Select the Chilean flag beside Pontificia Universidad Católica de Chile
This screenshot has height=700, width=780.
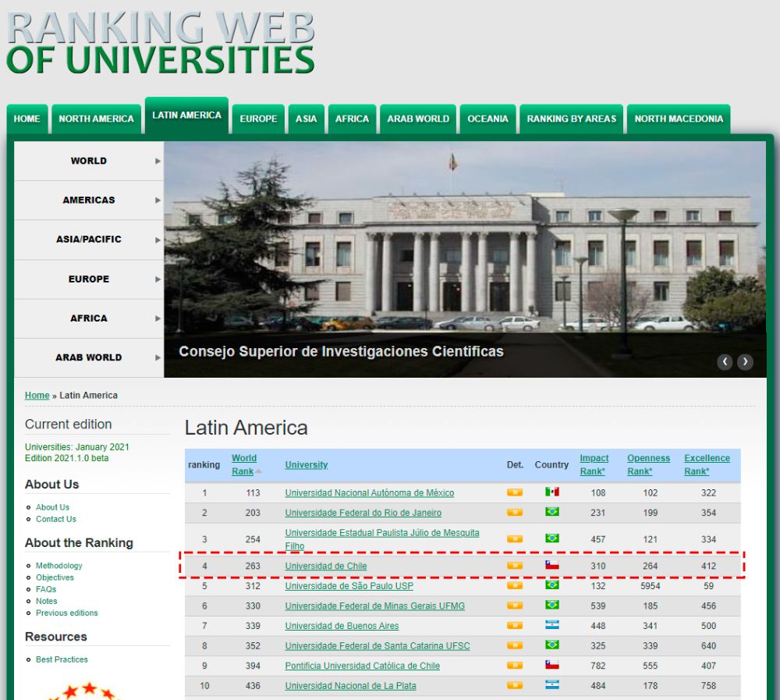click(x=551, y=665)
